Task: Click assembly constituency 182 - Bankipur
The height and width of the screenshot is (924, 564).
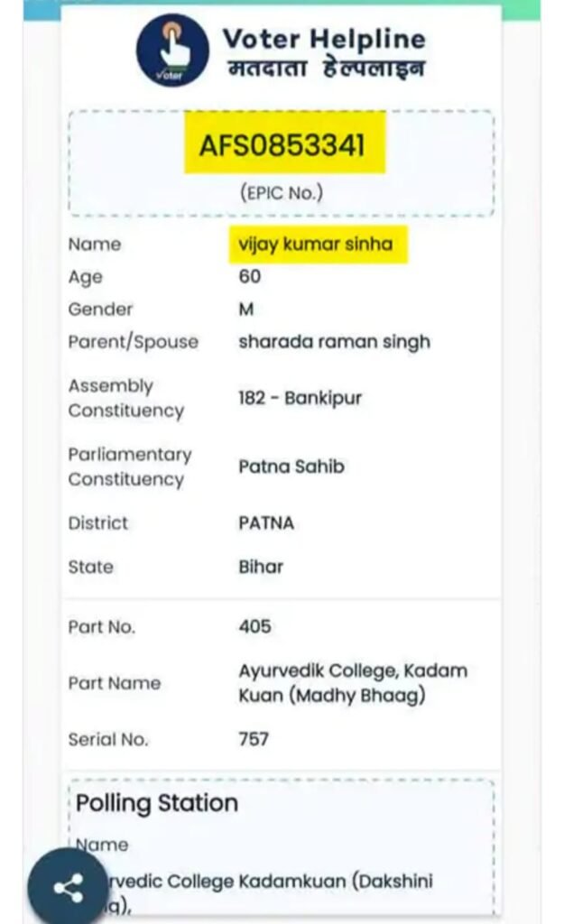Action: coord(300,398)
